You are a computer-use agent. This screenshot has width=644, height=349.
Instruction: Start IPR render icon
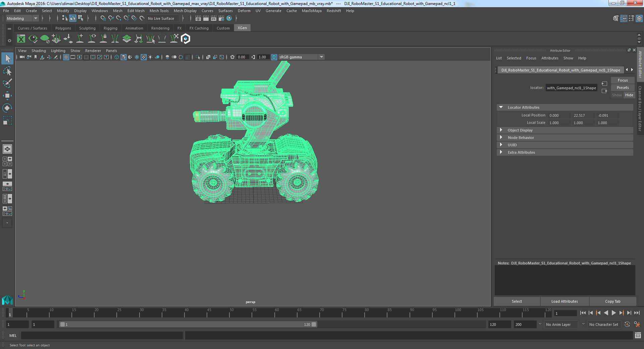[x=214, y=18]
